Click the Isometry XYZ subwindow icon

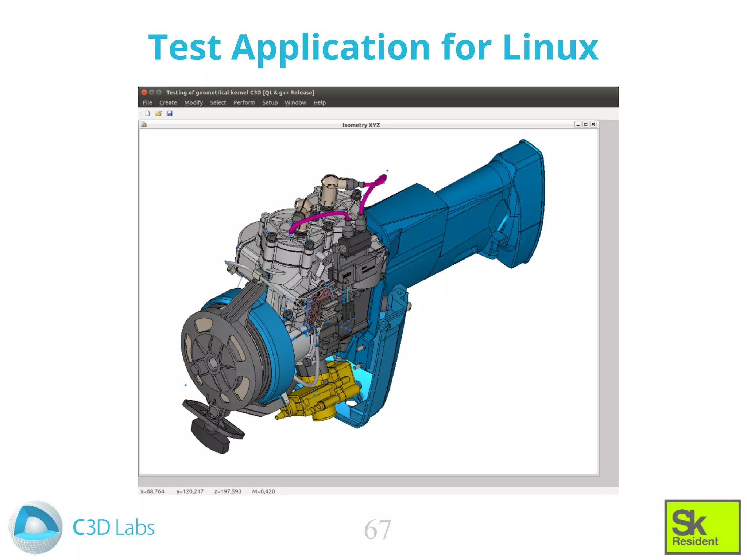click(x=144, y=125)
